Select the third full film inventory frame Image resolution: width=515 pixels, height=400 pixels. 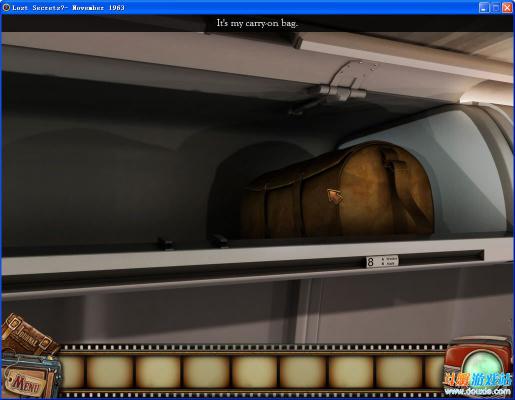pos(206,372)
